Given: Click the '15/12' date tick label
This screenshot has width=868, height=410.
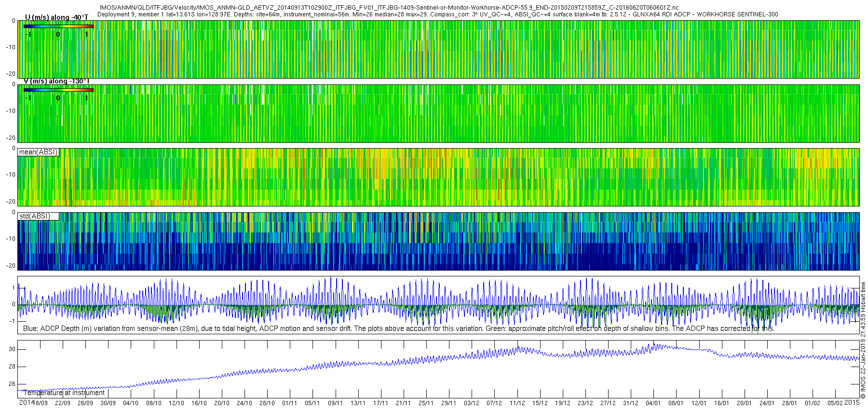Looking at the screenshot, I should (540, 403).
